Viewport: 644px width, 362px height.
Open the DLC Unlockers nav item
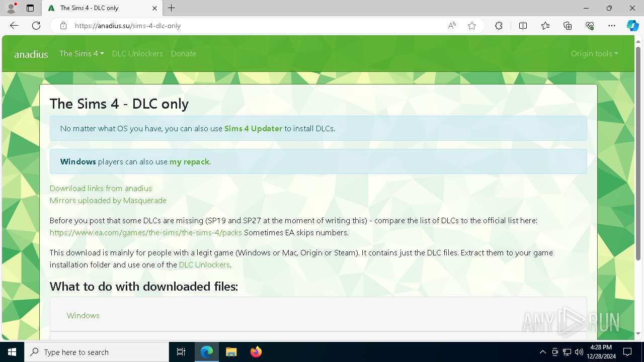pos(137,53)
